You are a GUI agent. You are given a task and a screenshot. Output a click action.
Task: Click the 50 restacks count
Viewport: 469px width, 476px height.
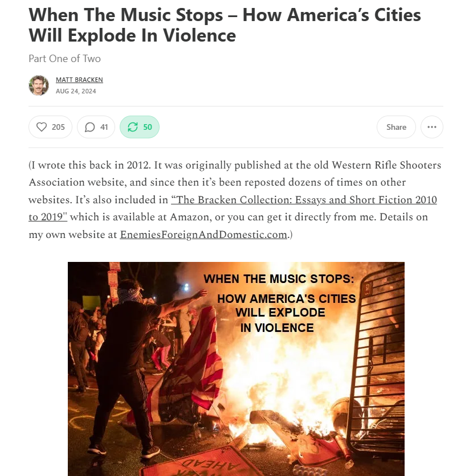[148, 127]
